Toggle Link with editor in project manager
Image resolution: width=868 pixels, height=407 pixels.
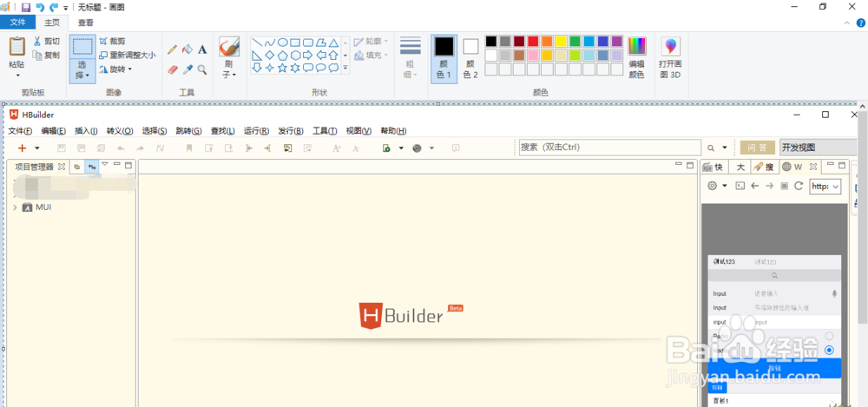[x=91, y=166]
